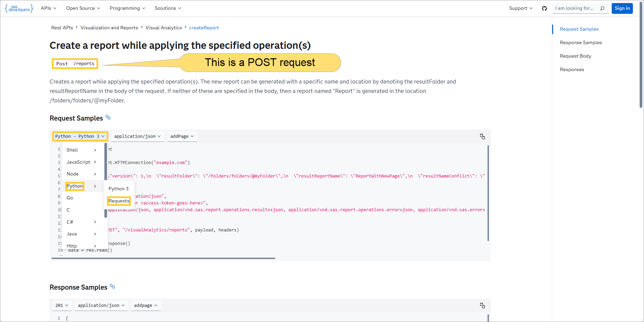
Task: Select Requests under the Python submenu
Action: (x=119, y=201)
